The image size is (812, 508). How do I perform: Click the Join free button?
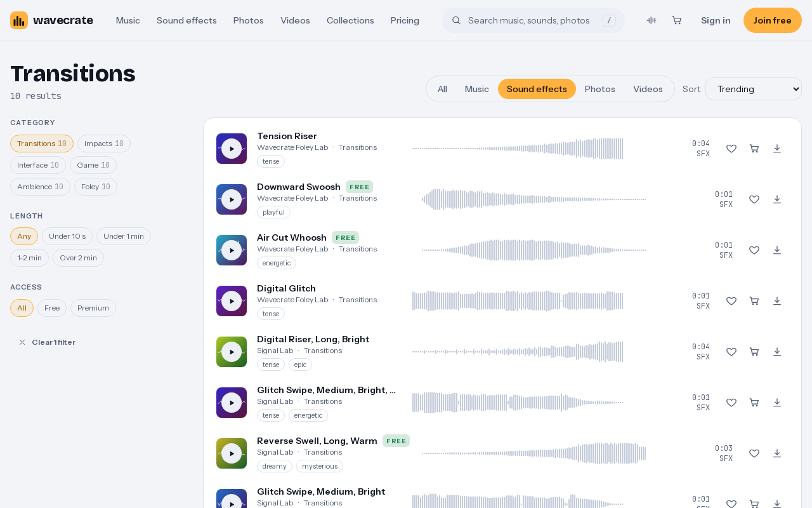point(773,20)
